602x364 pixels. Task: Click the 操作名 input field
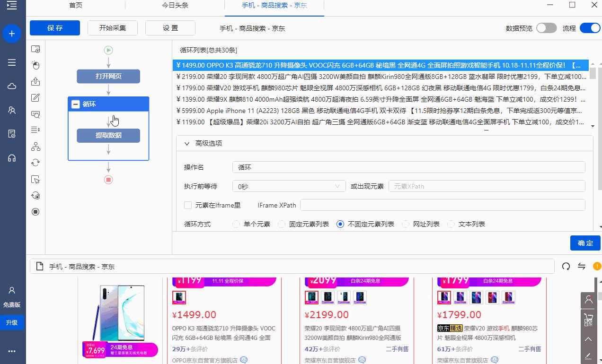click(x=409, y=167)
